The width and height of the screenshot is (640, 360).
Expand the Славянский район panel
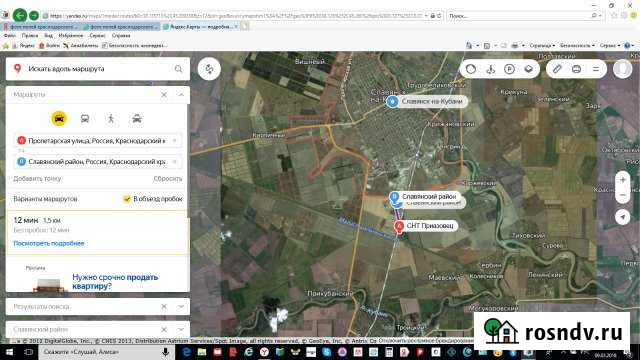click(x=181, y=329)
